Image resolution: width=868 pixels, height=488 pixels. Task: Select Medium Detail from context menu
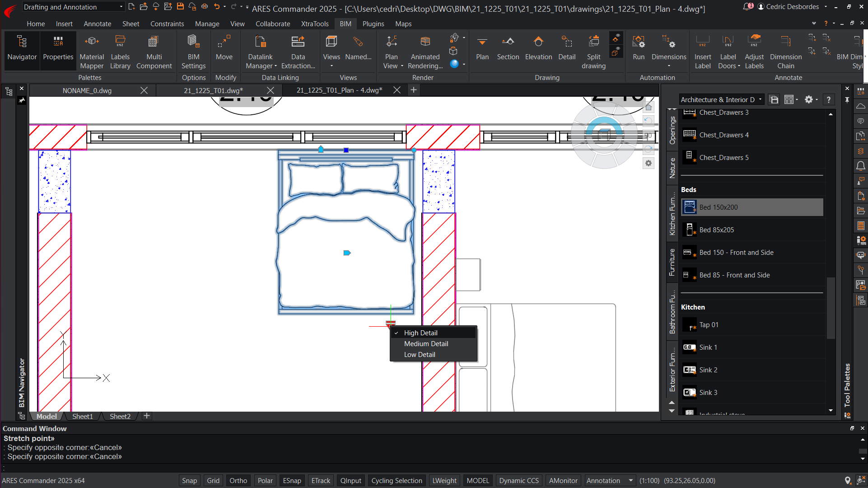(426, 343)
